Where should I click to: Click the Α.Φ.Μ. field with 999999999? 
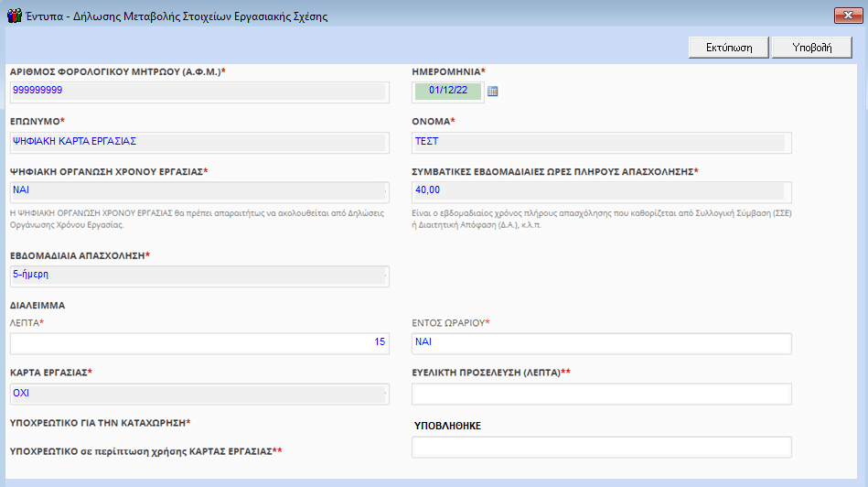[198, 91]
